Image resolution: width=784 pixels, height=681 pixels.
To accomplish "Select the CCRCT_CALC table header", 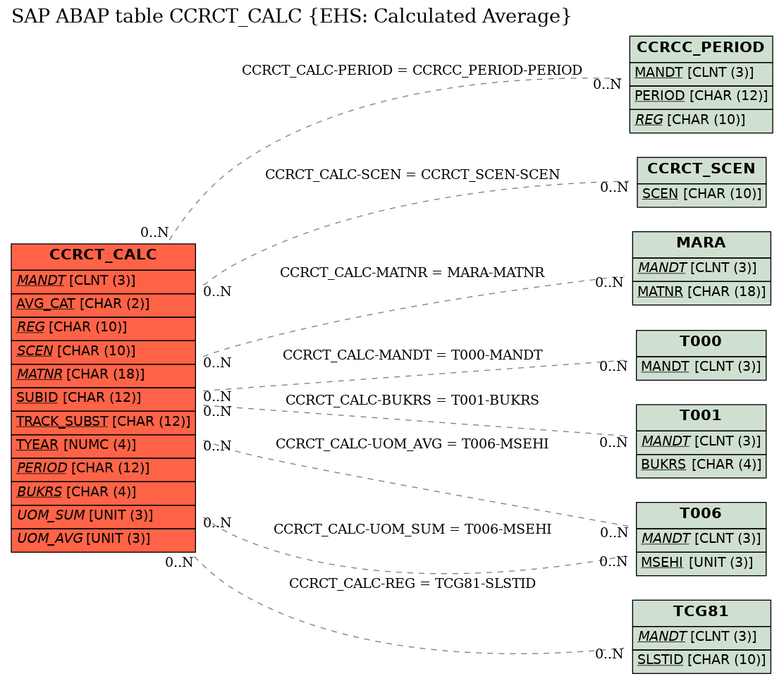I will click(x=103, y=257).
